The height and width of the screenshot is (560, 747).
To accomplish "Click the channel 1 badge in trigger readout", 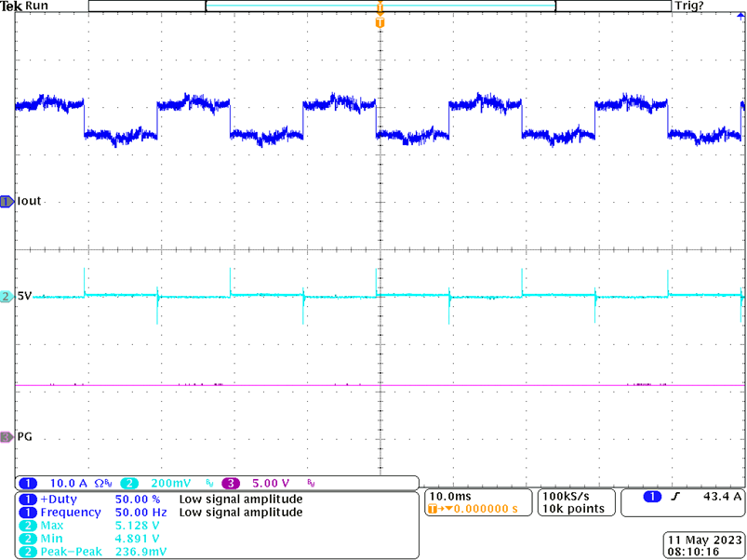I will 653,498.
